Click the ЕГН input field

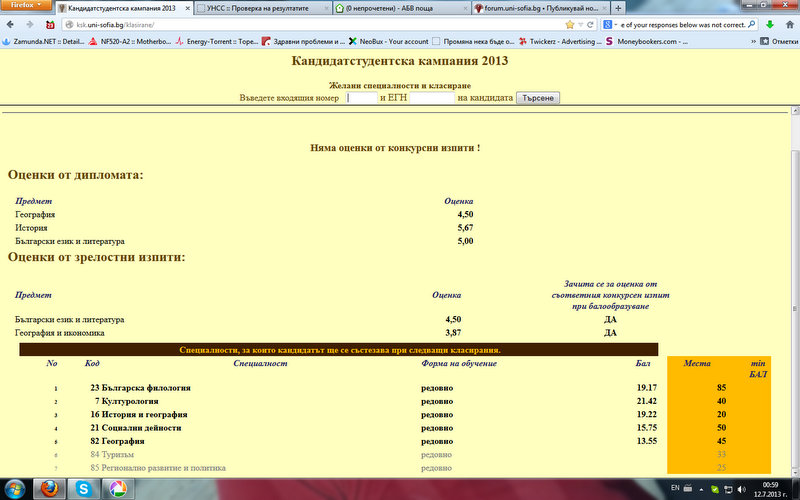432,98
